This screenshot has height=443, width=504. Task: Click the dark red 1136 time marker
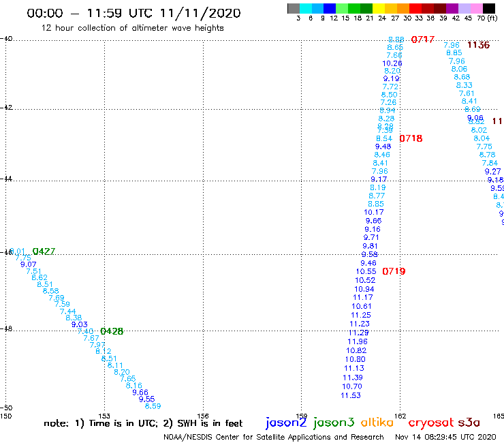pos(478,45)
